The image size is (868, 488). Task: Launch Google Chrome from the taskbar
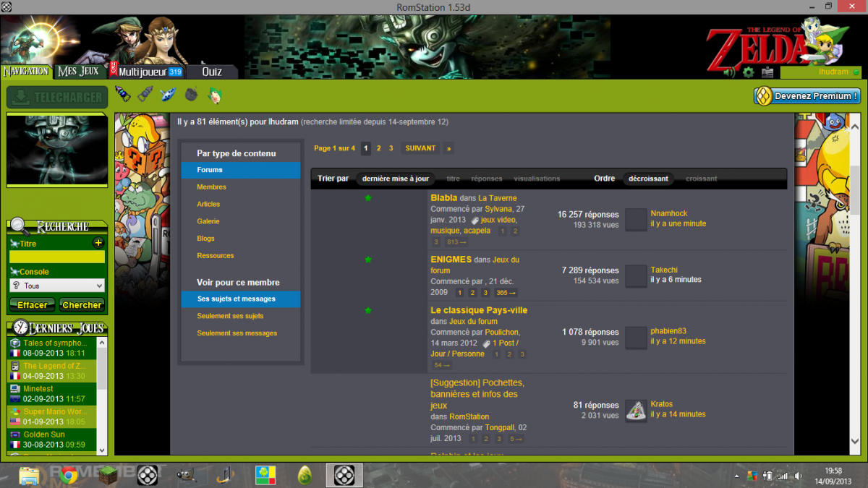click(69, 475)
